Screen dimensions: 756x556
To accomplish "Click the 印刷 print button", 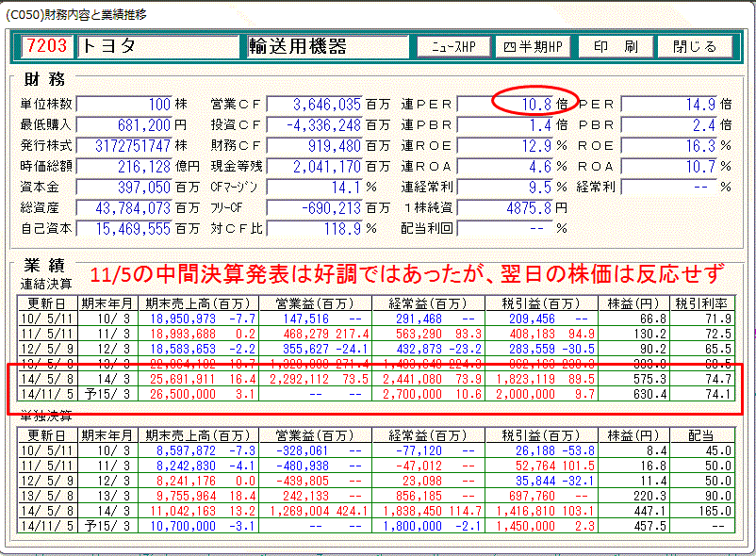I will 616,47.
